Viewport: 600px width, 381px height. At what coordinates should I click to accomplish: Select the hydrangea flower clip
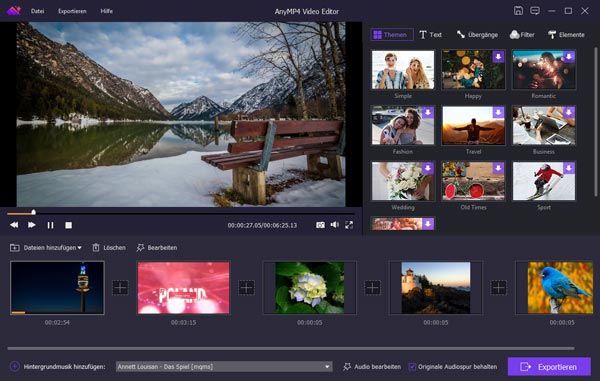click(x=310, y=288)
